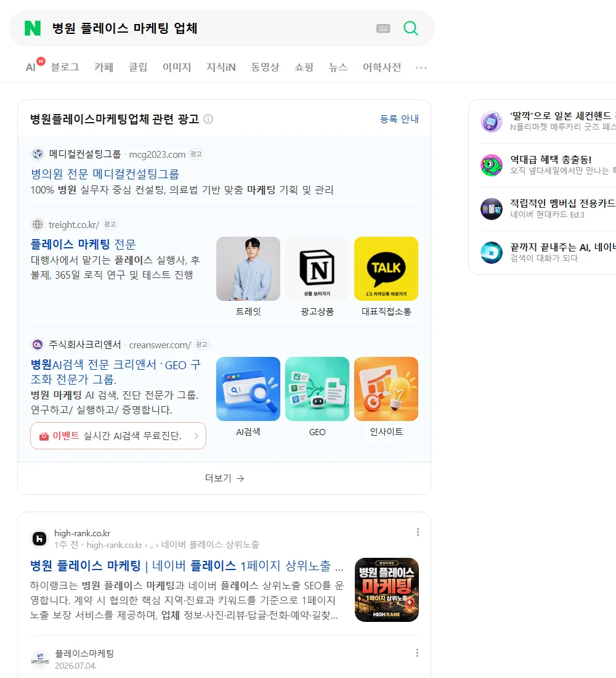The width and height of the screenshot is (616, 678).
Task: Open the on-screen keyboard icon
Action: click(383, 28)
